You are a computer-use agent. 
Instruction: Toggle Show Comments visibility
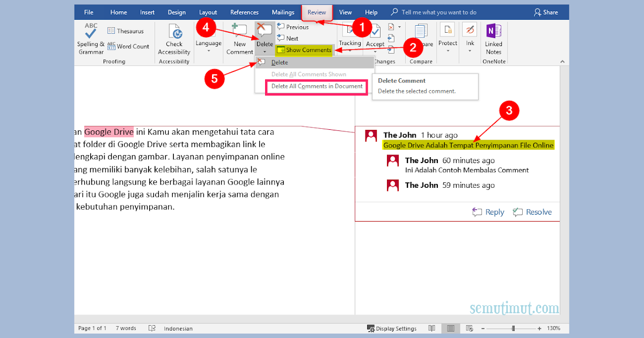[x=304, y=50]
